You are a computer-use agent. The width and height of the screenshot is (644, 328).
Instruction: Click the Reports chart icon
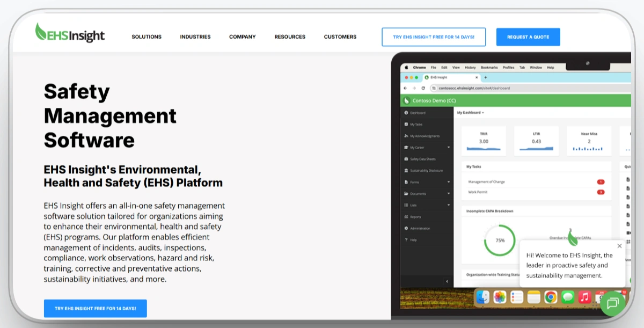(x=406, y=217)
